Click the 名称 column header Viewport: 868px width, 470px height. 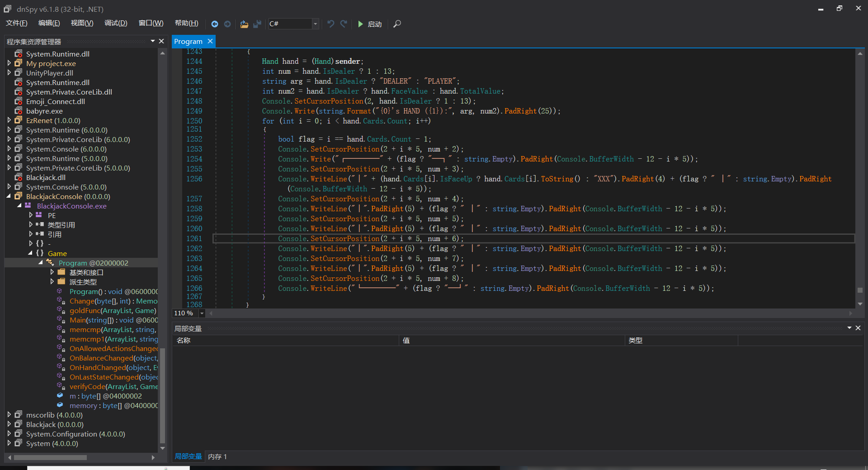coord(286,340)
